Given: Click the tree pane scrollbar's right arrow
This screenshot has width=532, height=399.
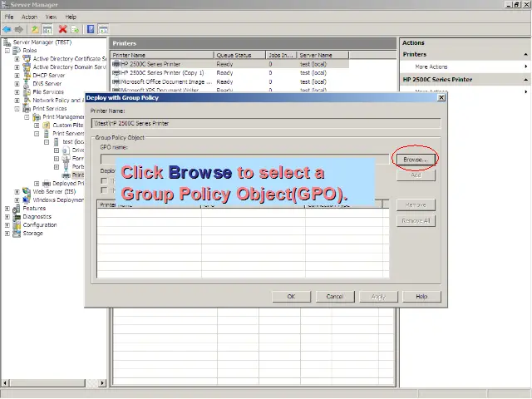Looking at the screenshot, I should tap(102, 383).
